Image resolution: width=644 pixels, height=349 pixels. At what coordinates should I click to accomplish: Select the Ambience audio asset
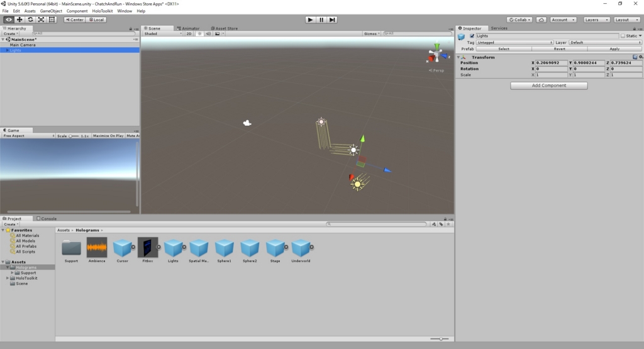click(x=97, y=250)
